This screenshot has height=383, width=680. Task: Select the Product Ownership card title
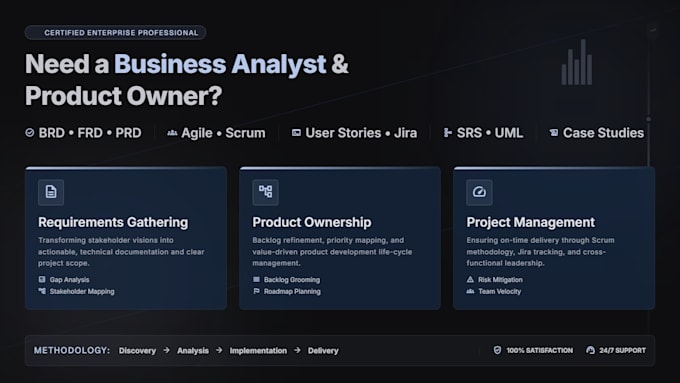(x=312, y=222)
